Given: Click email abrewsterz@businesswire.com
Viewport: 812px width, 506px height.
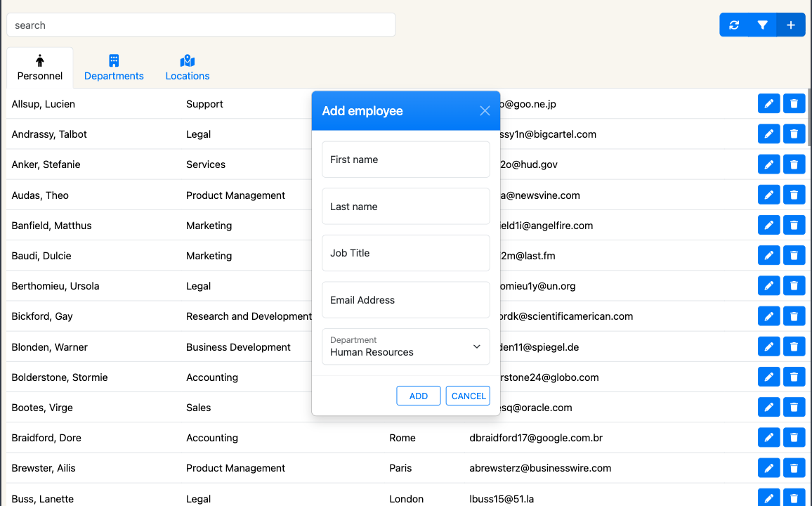Looking at the screenshot, I should pos(540,467).
